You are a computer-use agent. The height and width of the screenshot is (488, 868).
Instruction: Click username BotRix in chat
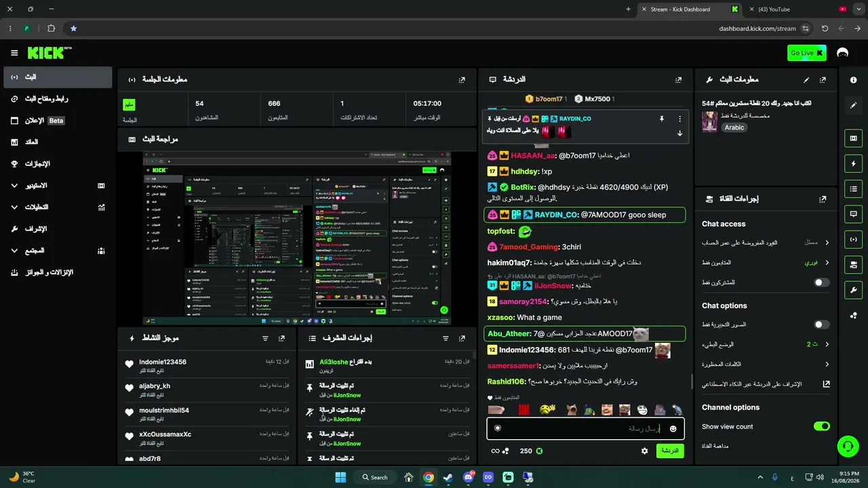[521, 187]
